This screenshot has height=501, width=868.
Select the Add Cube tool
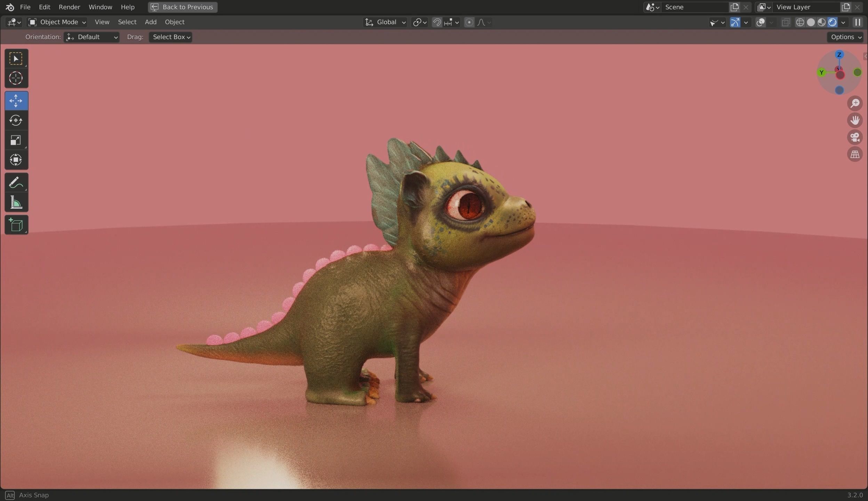pos(16,225)
